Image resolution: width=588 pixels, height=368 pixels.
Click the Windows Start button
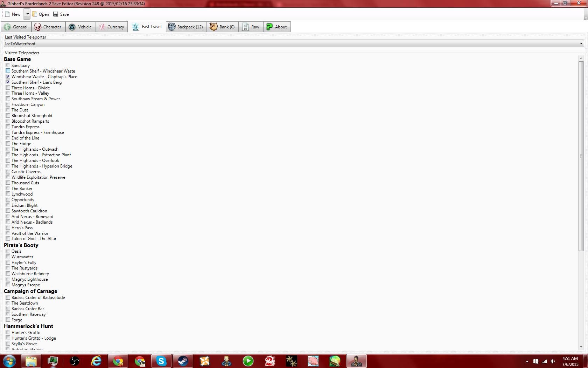9,361
